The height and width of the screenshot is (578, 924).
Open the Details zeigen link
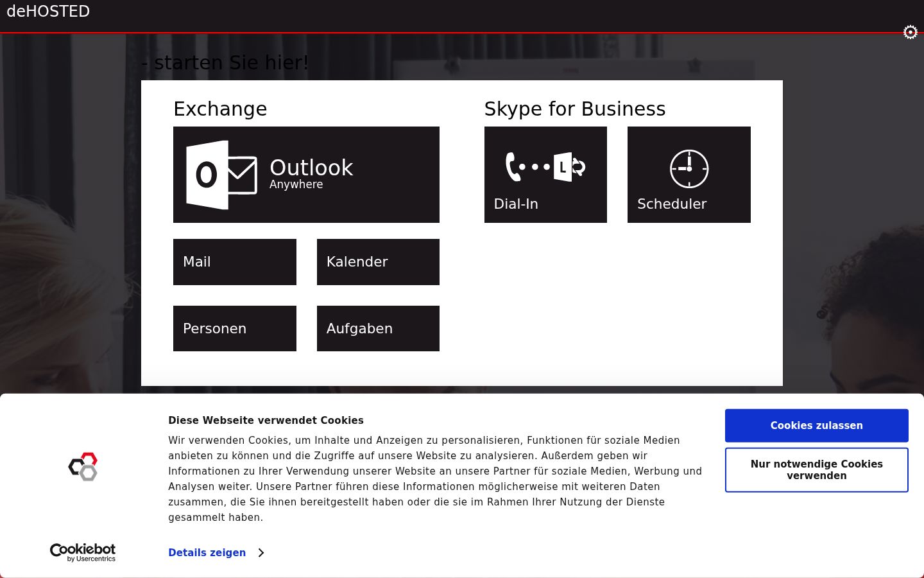207,553
